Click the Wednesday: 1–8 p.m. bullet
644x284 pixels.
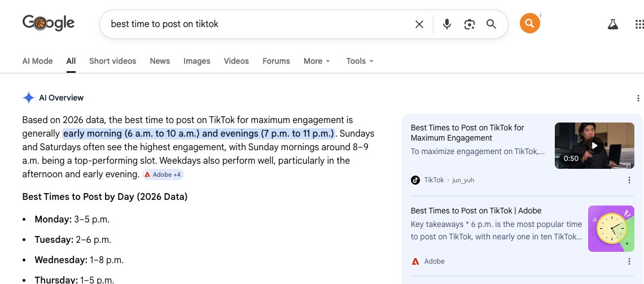(x=79, y=260)
